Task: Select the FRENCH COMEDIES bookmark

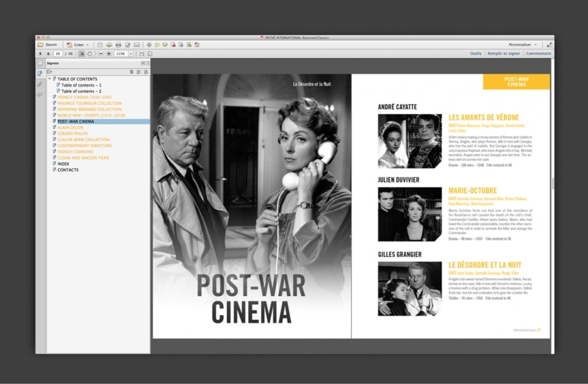Action: (76, 151)
